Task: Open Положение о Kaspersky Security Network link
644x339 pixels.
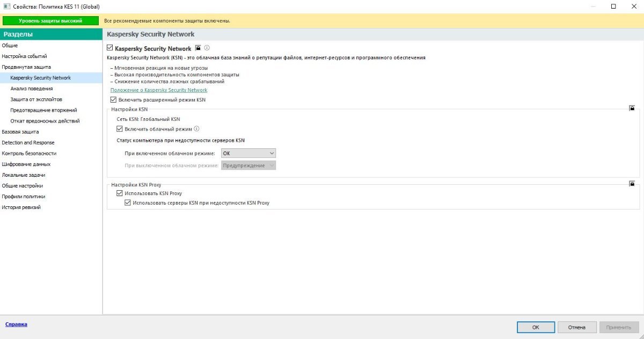Action: coord(159,90)
